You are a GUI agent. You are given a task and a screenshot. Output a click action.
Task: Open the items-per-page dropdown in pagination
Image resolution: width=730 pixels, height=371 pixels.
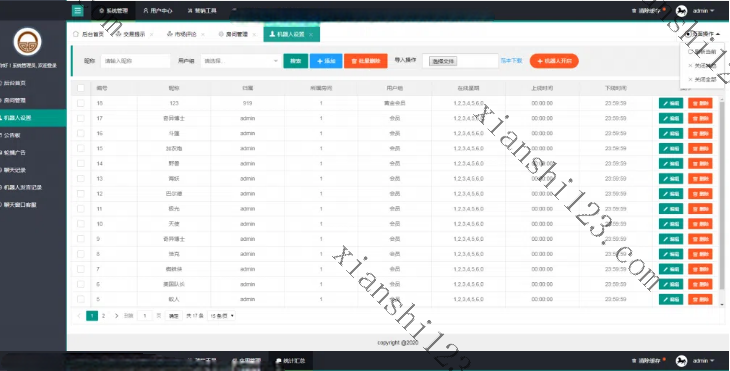[x=222, y=316]
